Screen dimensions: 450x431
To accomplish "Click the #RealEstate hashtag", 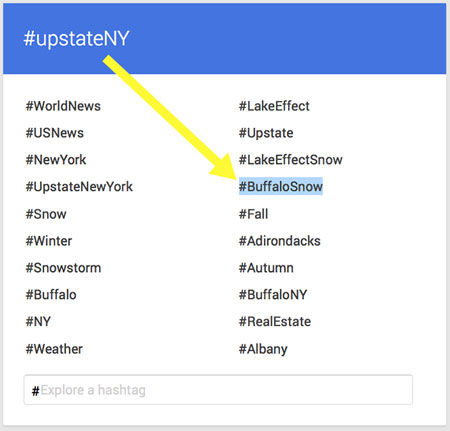I will 275,322.
